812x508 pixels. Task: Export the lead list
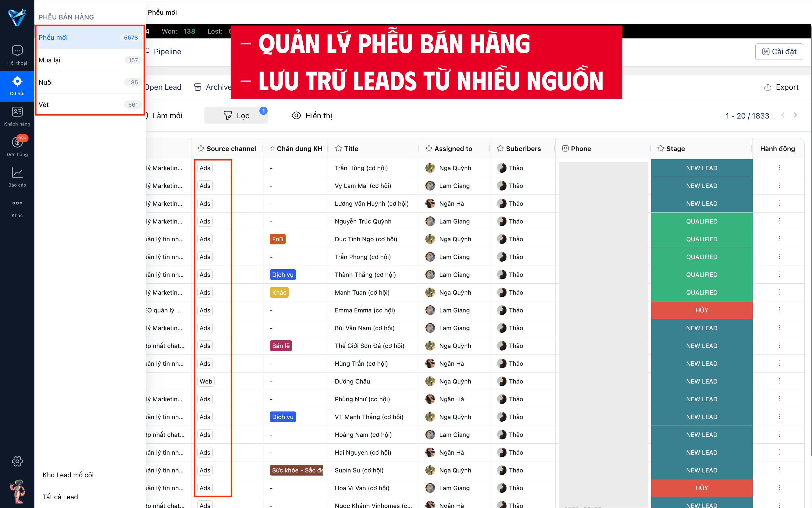point(781,87)
